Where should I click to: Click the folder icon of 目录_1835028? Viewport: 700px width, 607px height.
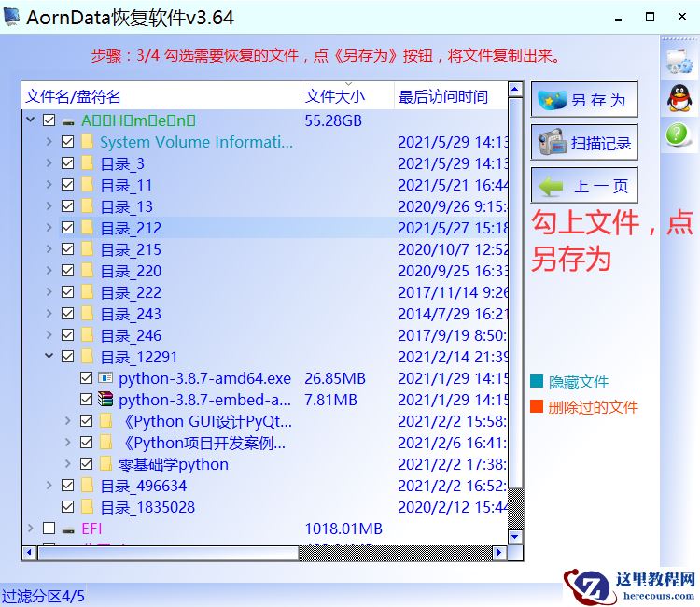tap(87, 506)
